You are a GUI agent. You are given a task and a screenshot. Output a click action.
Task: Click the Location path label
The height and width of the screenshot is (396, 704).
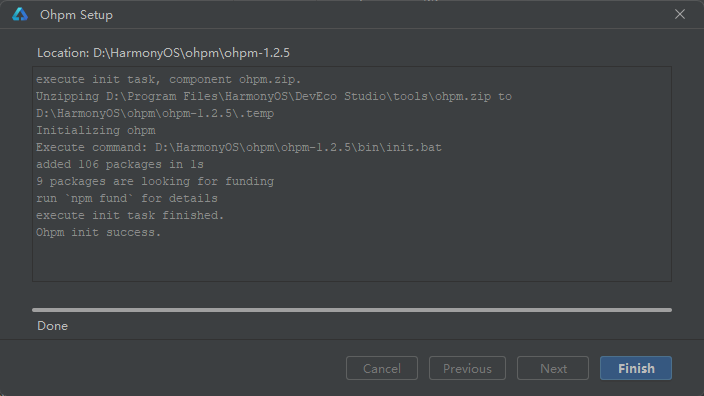click(x=163, y=53)
